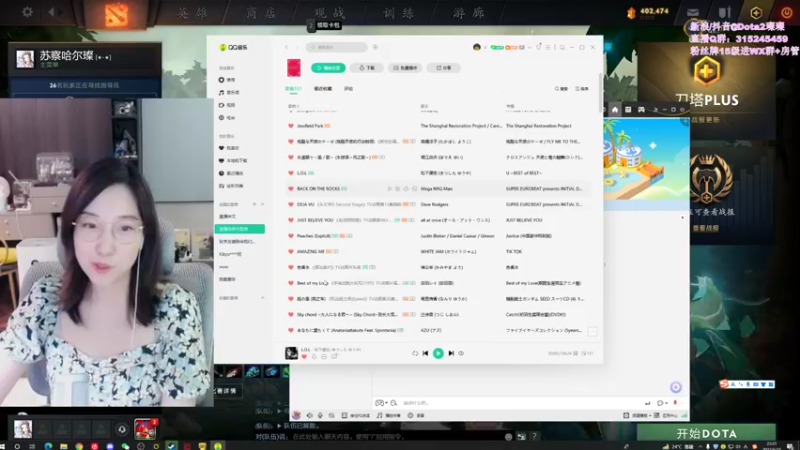Switch QQ Music to mini mode
This screenshot has width=800, height=450.
click(562, 47)
